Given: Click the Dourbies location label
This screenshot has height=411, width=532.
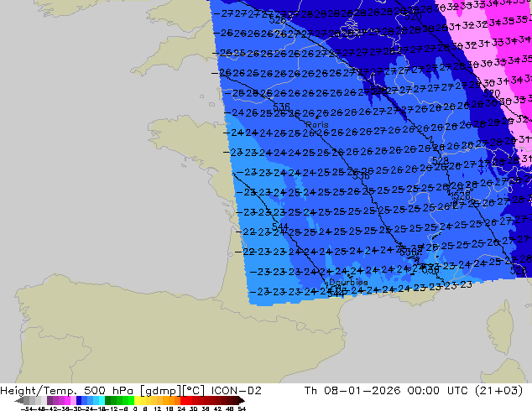Looking at the screenshot, I should 348,282.
